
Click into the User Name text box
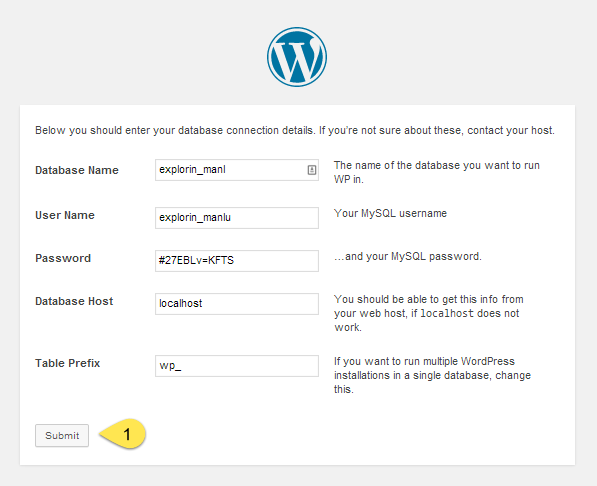(237, 218)
